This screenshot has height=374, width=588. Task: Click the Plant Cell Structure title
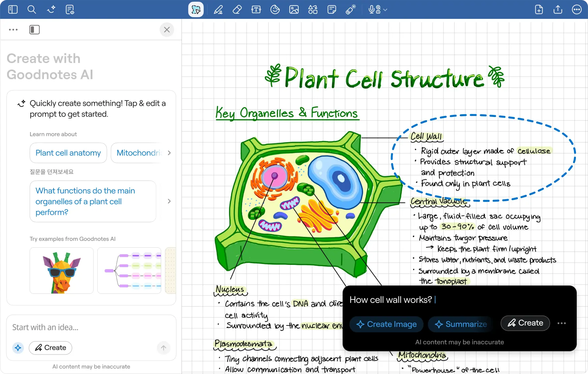click(x=385, y=78)
